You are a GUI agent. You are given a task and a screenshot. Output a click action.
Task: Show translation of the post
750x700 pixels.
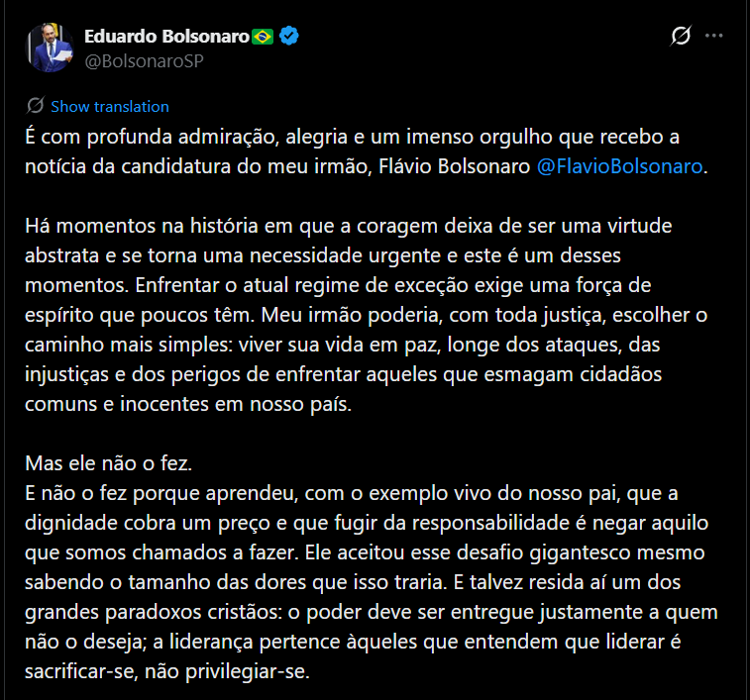110,107
